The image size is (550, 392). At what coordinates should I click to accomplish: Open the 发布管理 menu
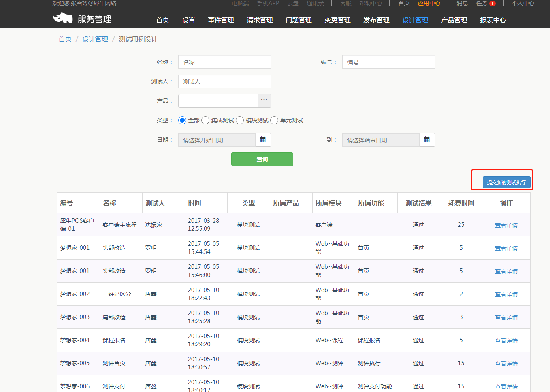coord(376,20)
